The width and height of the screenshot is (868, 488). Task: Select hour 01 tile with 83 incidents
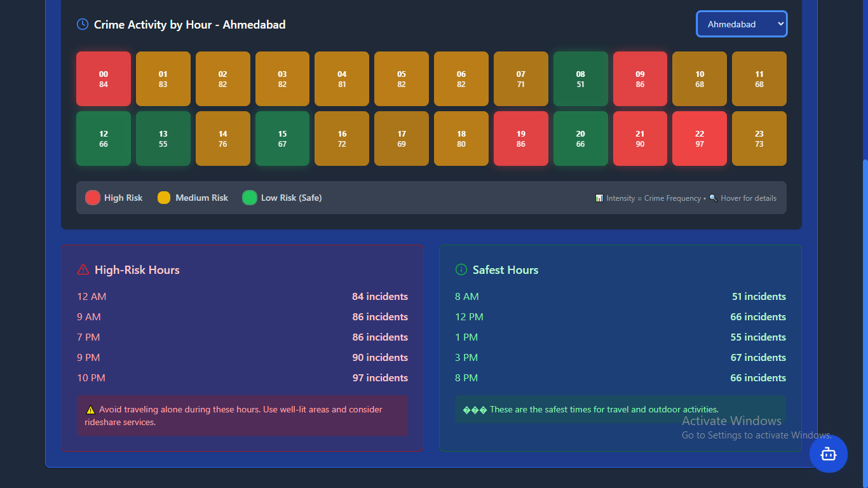[163, 79]
